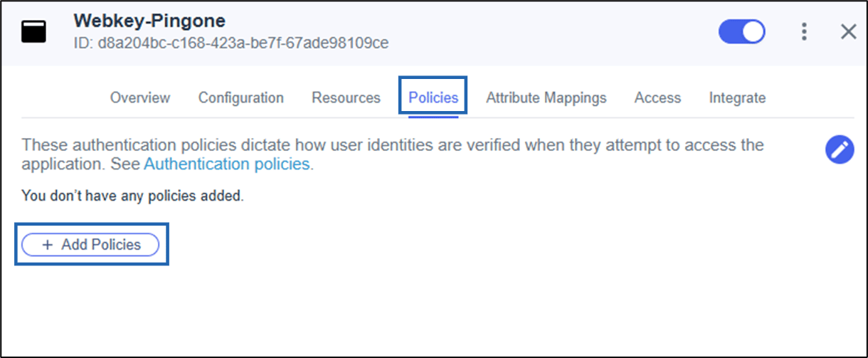Close the Webkey-Pingone panel
This screenshot has width=868, height=358.
coord(848,31)
